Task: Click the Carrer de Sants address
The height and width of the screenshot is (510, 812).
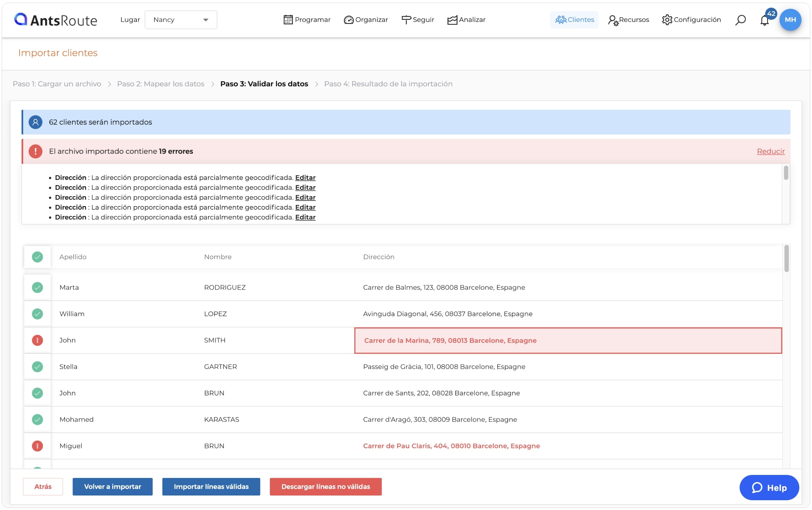Action: (441, 393)
